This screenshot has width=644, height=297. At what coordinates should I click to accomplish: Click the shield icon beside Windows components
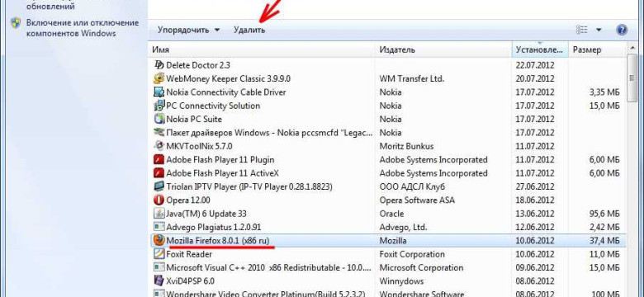(x=16, y=22)
